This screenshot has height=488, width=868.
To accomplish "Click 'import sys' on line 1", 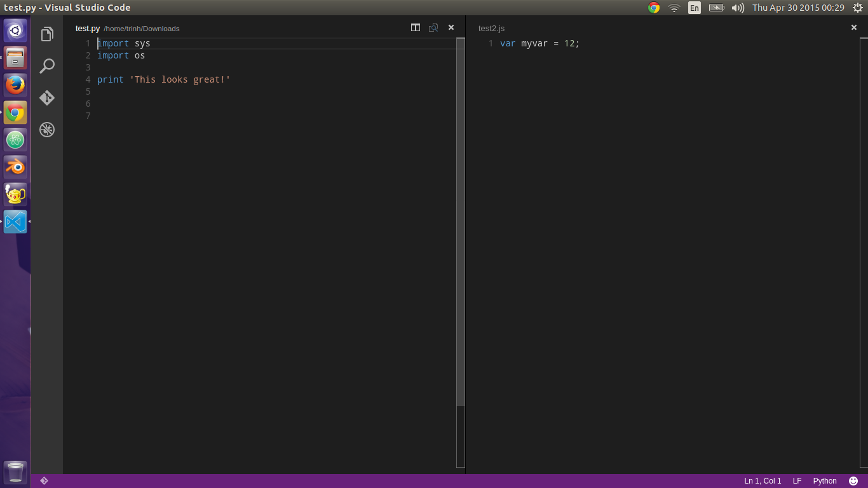I will pos(124,43).
